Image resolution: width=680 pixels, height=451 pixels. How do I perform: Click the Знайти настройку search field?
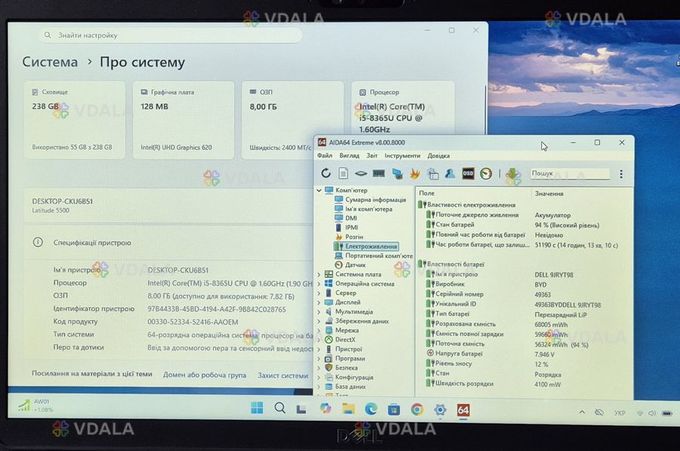point(170,35)
